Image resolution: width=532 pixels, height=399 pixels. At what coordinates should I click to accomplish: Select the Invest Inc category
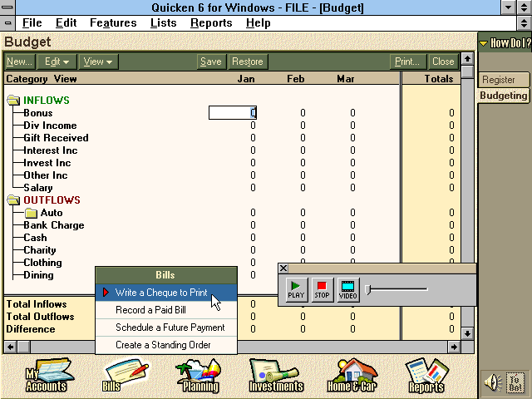pos(47,163)
